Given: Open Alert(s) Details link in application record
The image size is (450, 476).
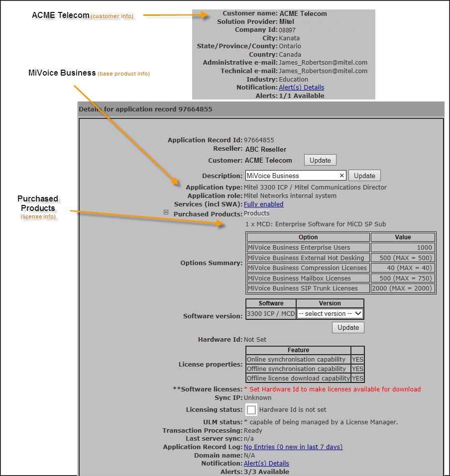Looking at the screenshot, I should 266,463.
